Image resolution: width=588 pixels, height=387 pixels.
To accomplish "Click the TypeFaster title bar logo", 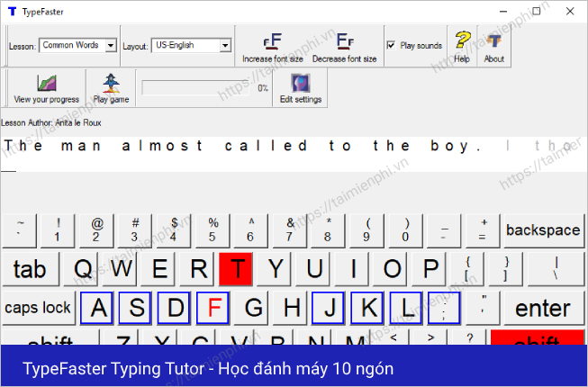I will (13, 12).
